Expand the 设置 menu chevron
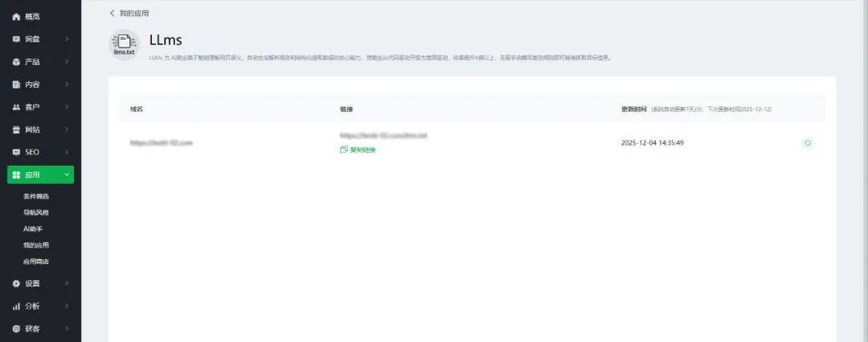This screenshot has width=868, height=342. 67,283
